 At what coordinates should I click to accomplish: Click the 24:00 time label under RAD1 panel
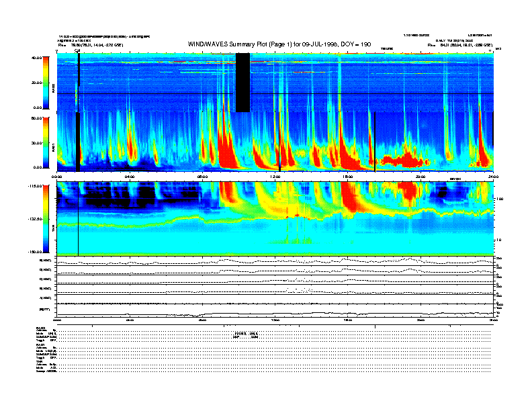pos(493,177)
